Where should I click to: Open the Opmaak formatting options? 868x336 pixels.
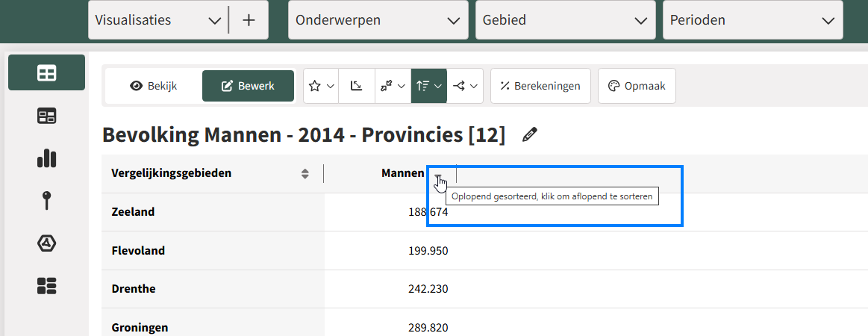[637, 86]
